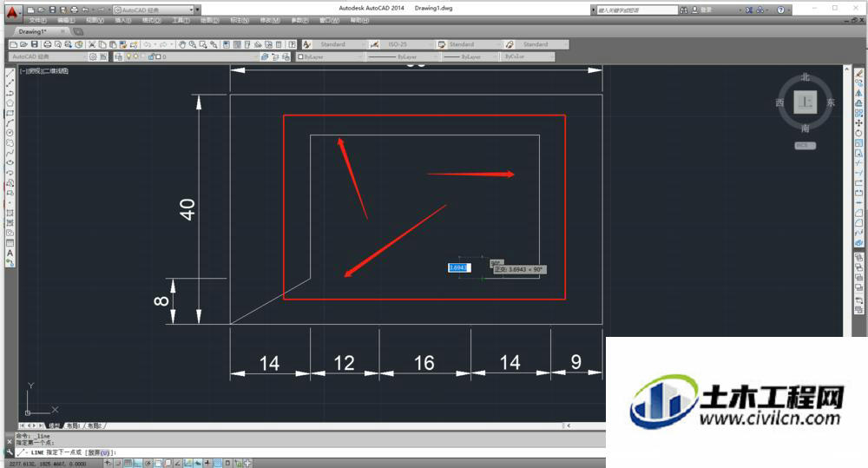The image size is (868, 468).
Task: Select the Rectangle tool in draw toolbar
Action: (x=10, y=113)
